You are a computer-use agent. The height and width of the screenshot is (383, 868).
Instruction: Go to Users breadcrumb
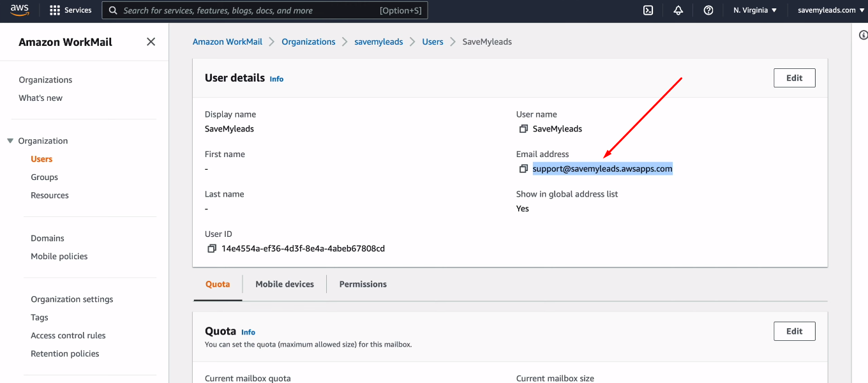point(433,41)
